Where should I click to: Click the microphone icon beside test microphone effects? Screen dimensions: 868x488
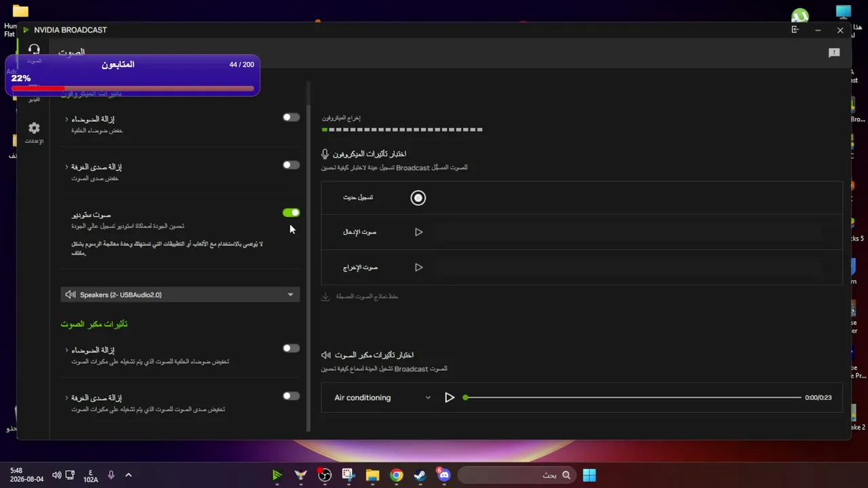(325, 155)
